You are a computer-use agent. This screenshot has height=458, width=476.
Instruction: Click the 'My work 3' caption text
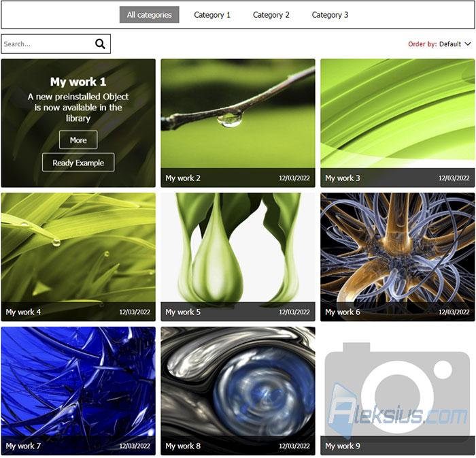click(x=343, y=178)
